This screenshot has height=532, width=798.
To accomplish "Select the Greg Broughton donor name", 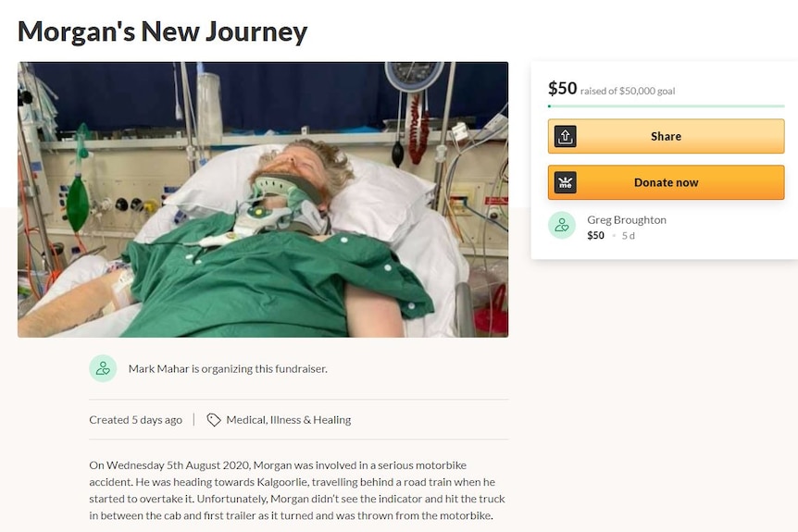I will tap(627, 219).
